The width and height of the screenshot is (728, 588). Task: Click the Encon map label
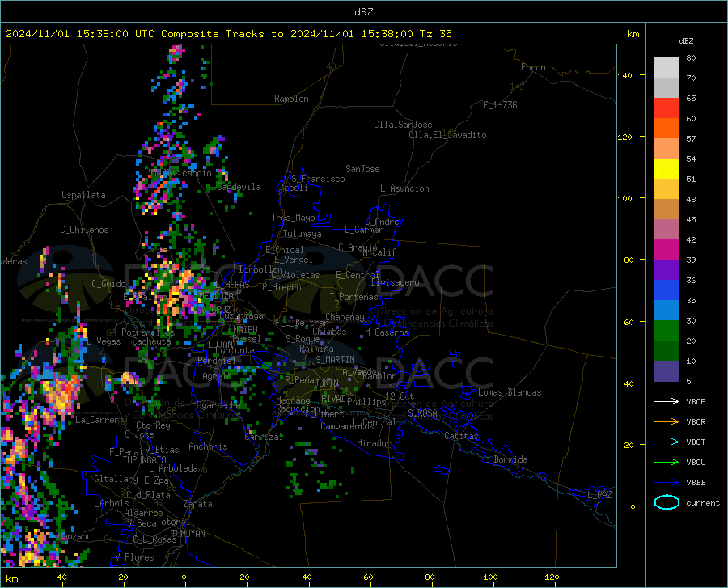533,67
